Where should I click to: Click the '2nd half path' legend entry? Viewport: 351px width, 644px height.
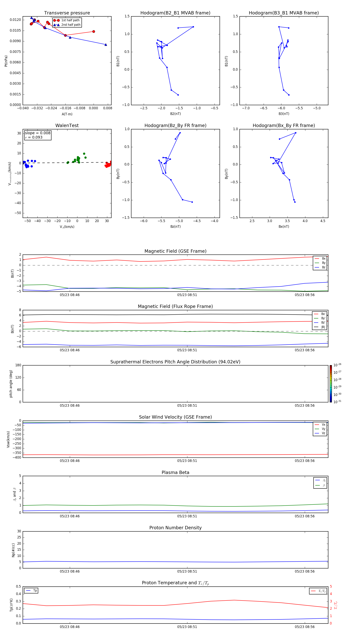67,25
